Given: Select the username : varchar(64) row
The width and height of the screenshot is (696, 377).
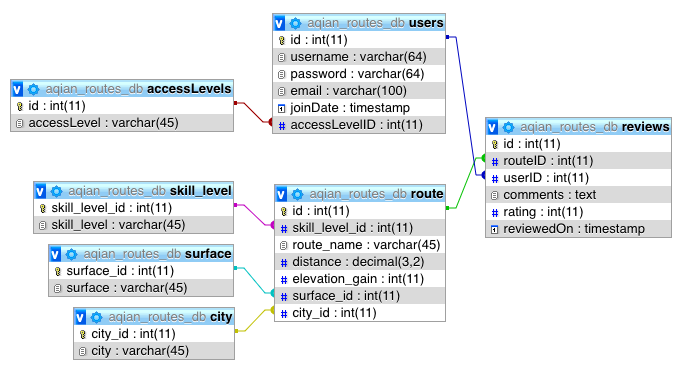Looking at the screenshot, I should [x=359, y=57].
